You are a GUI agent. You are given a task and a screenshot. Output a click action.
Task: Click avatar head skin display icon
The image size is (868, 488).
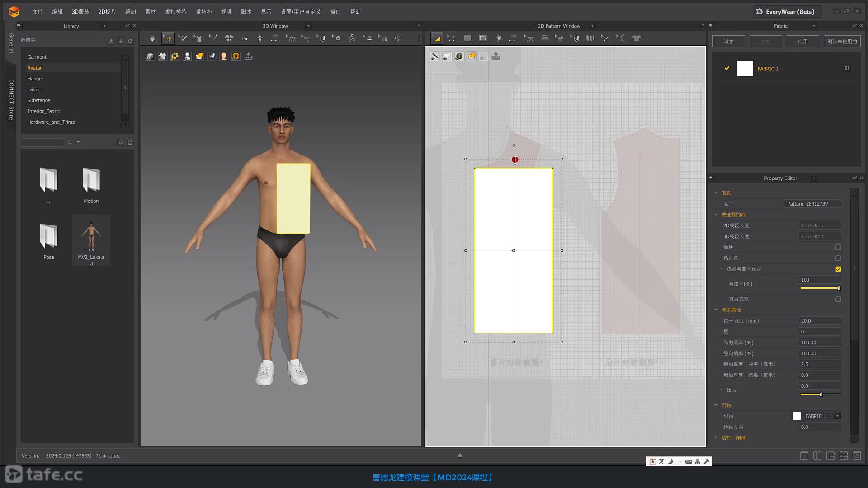click(223, 56)
